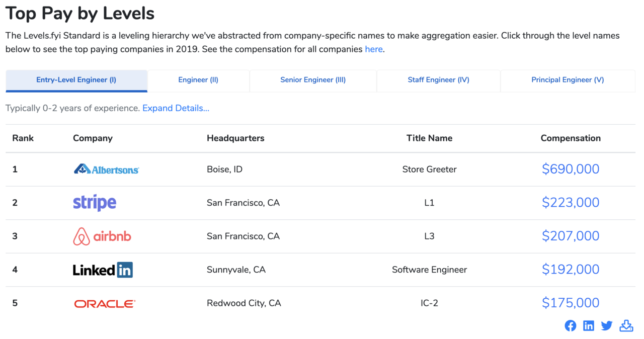Screen dimensions: 644x339
Task: Open the Oracle logo
Action: tap(105, 304)
